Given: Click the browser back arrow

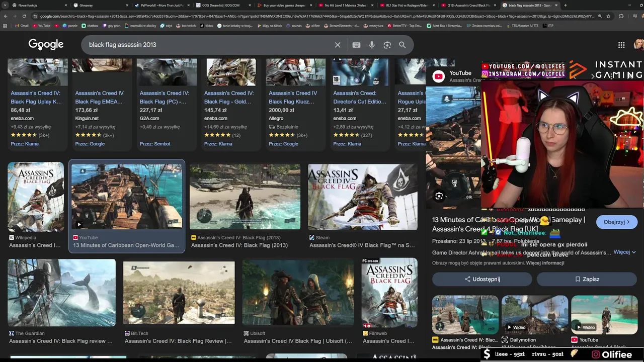Looking at the screenshot, I should click(x=6, y=16).
